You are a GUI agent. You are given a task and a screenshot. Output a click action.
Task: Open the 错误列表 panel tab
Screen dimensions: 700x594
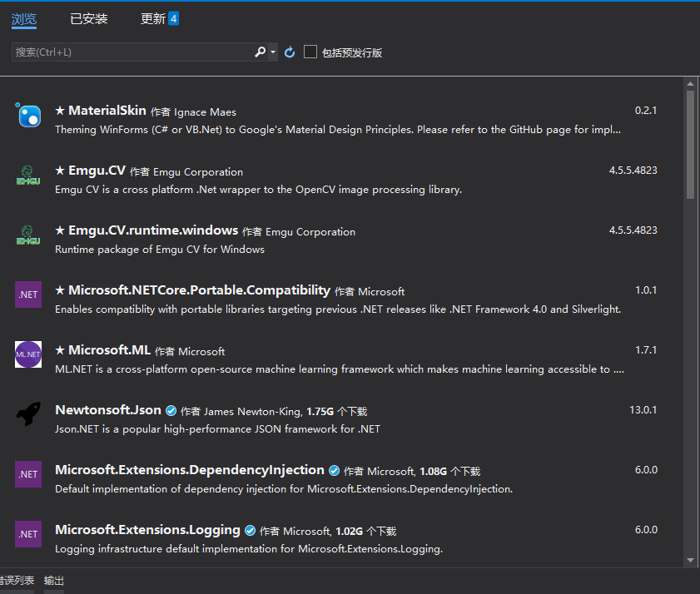pos(17,581)
